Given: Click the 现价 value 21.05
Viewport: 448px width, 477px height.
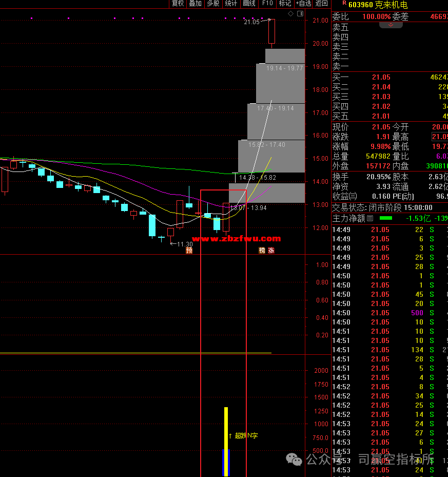Looking at the screenshot, I should pyautogui.click(x=381, y=127).
